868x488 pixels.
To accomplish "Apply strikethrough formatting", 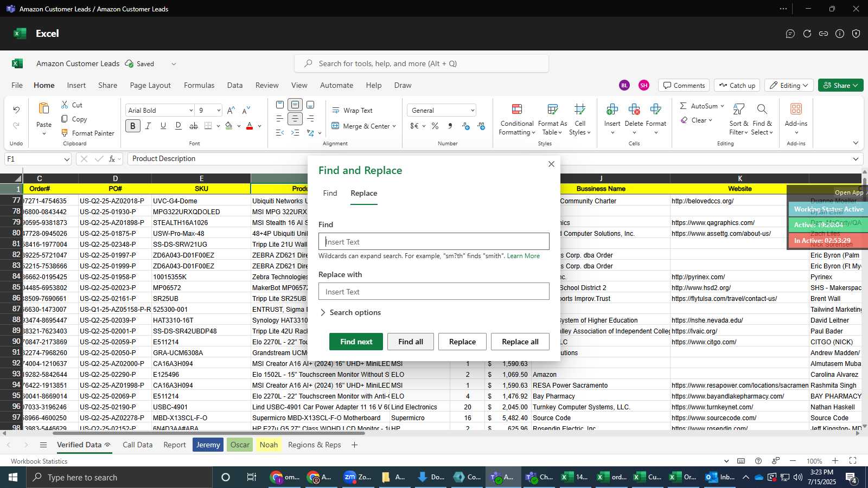I will point(194,126).
